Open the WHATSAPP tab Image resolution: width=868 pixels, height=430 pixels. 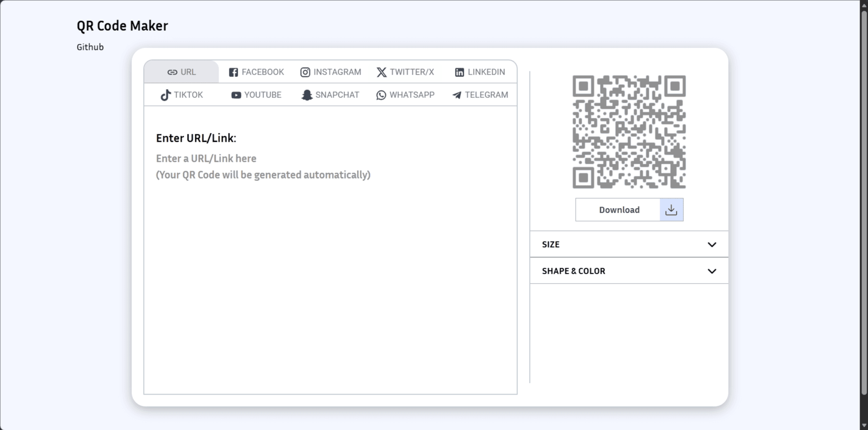click(x=405, y=95)
